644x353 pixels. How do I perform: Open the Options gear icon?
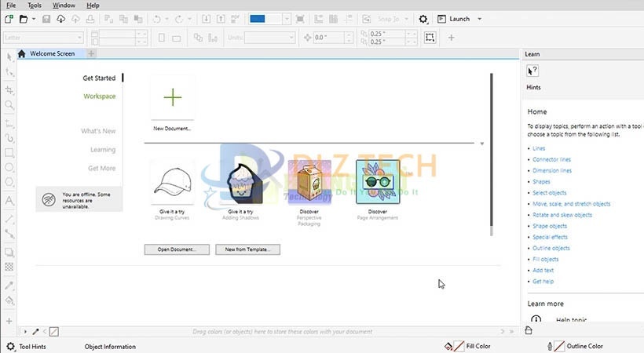pos(423,19)
